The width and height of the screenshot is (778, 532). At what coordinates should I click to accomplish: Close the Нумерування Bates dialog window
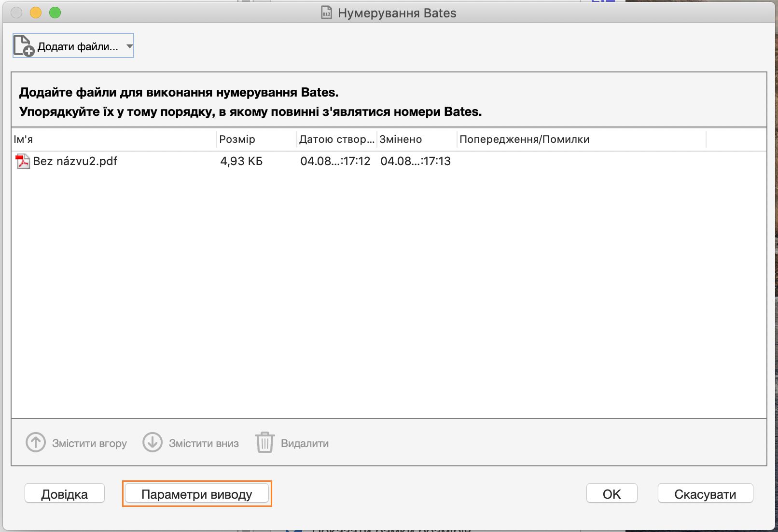pyautogui.click(x=16, y=13)
